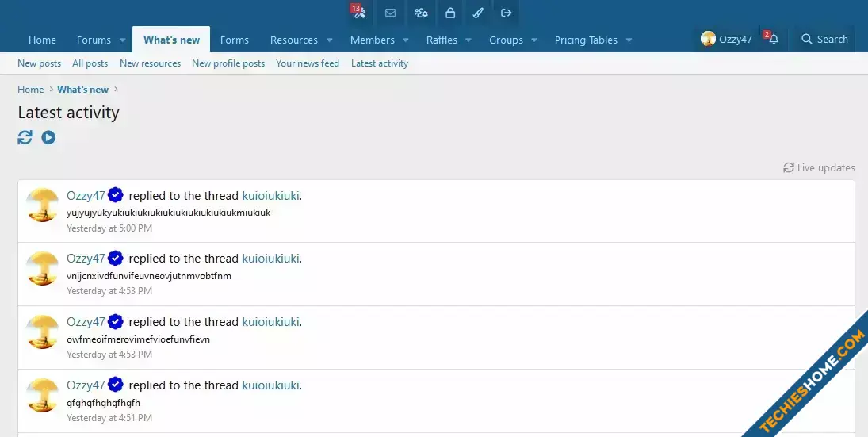Image resolution: width=868 pixels, height=437 pixels.
Task: Open the Forms navigation tab
Action: (x=234, y=40)
